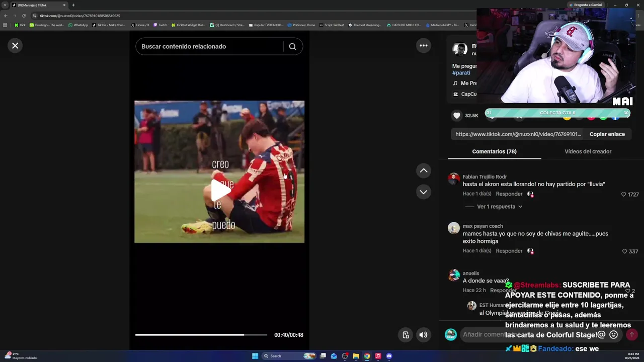Image resolution: width=644 pixels, height=362 pixels.
Task: Switch to Vídeos del creador tab
Action: click(x=588, y=151)
